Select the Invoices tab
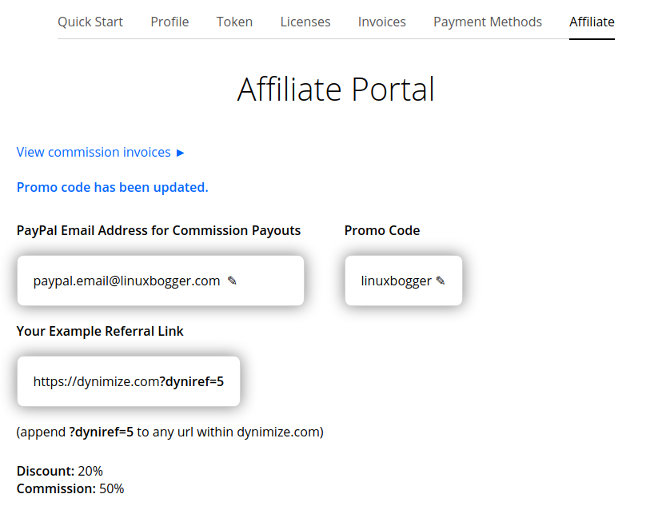 click(x=382, y=22)
